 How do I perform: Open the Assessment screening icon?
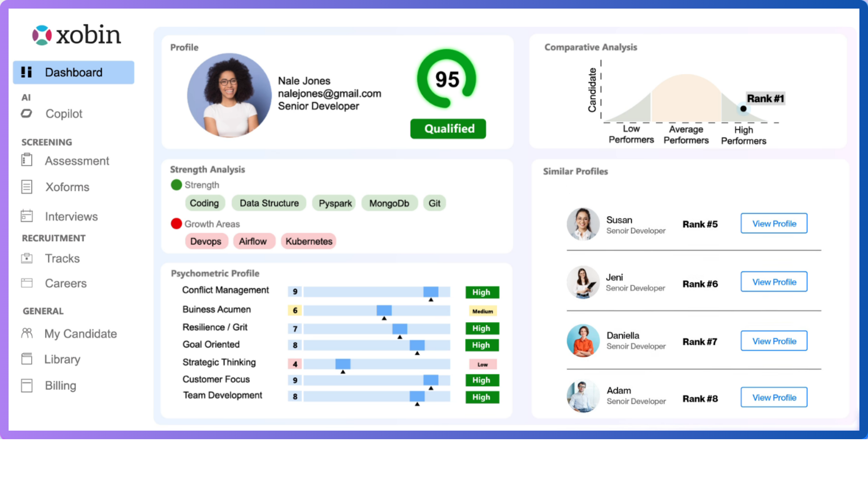click(28, 160)
